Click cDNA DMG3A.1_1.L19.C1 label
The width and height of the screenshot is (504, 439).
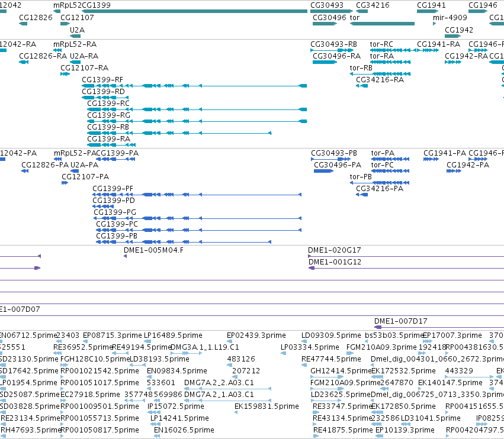click(x=205, y=347)
